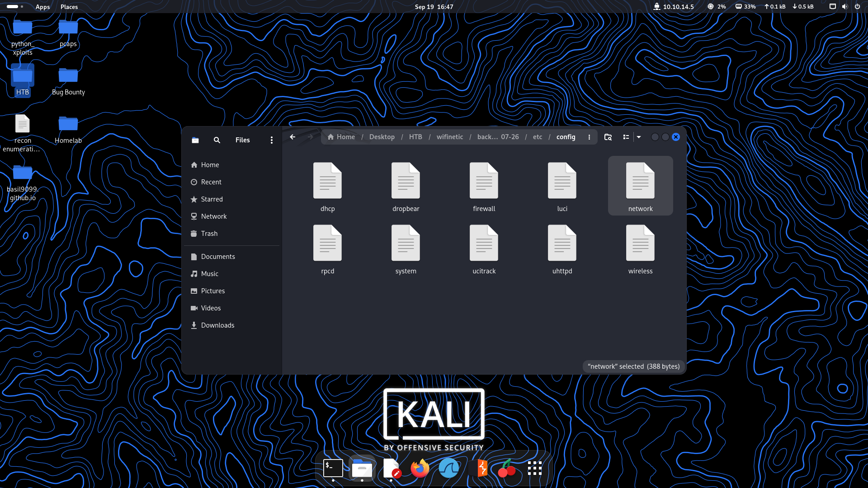
Task: Select the firewall file icon
Action: [x=484, y=181]
